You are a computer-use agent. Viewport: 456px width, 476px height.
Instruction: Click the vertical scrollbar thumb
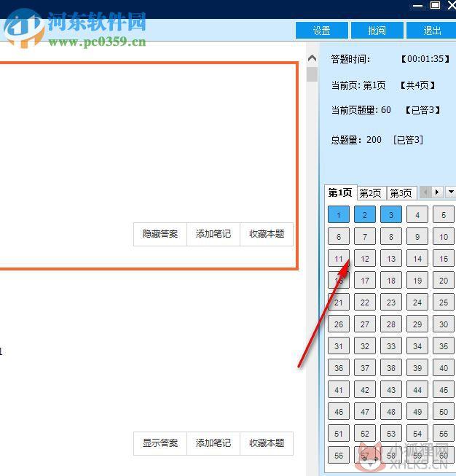[x=312, y=74]
